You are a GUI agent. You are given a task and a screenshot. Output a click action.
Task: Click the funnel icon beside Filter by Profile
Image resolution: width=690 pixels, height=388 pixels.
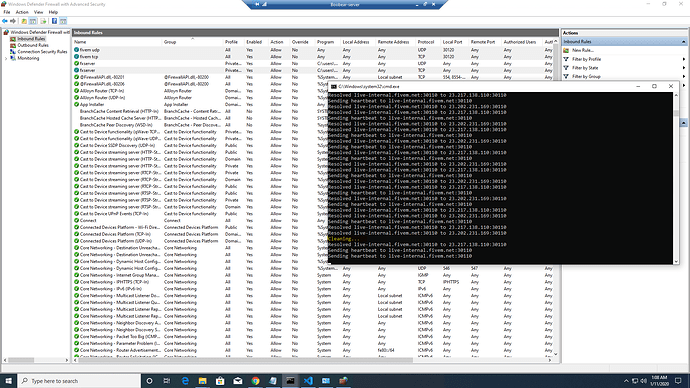pyautogui.click(x=566, y=59)
